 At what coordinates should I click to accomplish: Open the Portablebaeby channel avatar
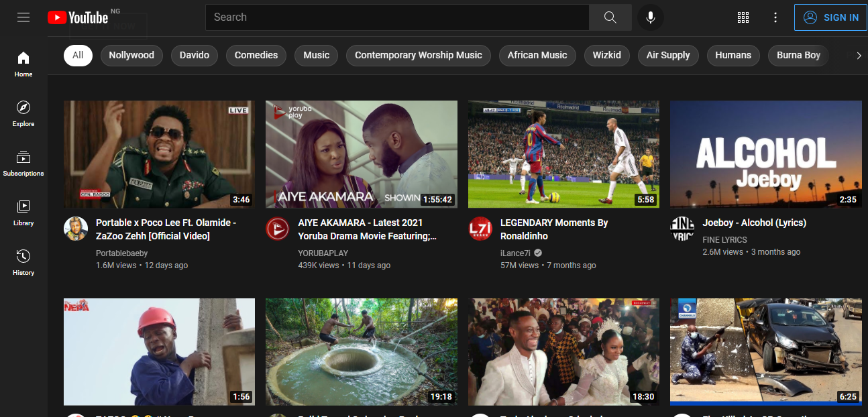click(x=76, y=229)
